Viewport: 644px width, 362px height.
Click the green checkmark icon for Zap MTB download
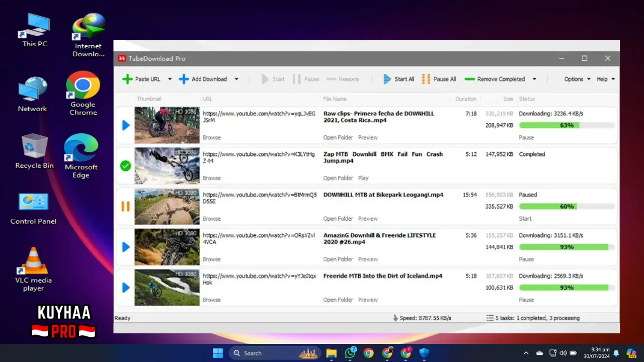126,165
